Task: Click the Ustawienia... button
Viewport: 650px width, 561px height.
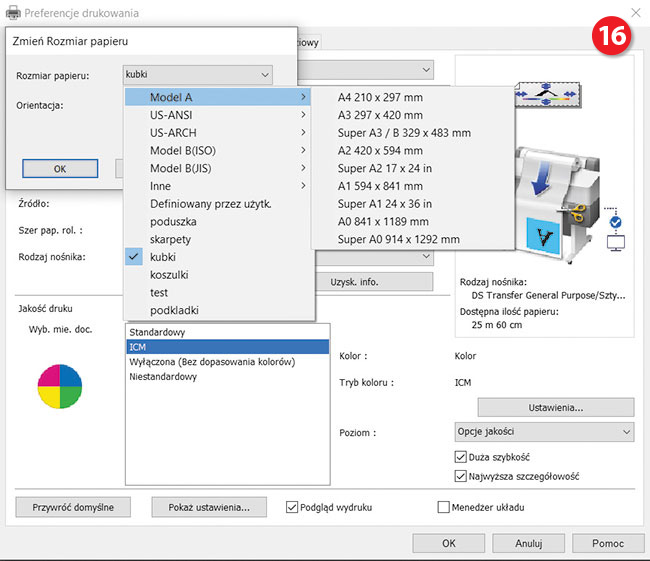Action: (x=555, y=407)
